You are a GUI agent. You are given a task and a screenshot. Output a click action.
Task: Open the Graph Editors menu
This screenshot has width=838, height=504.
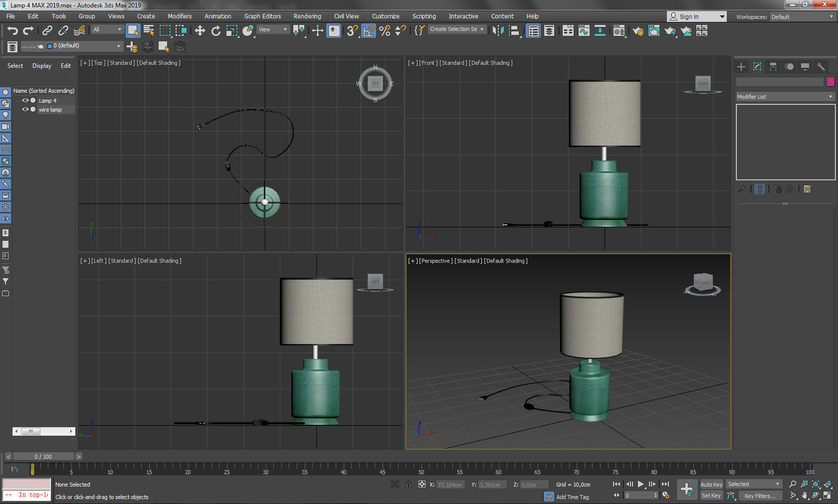pyautogui.click(x=262, y=16)
